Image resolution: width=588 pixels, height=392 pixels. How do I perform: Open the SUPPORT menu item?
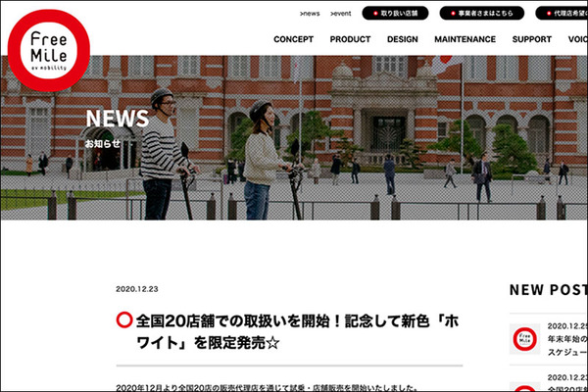pyautogui.click(x=532, y=39)
